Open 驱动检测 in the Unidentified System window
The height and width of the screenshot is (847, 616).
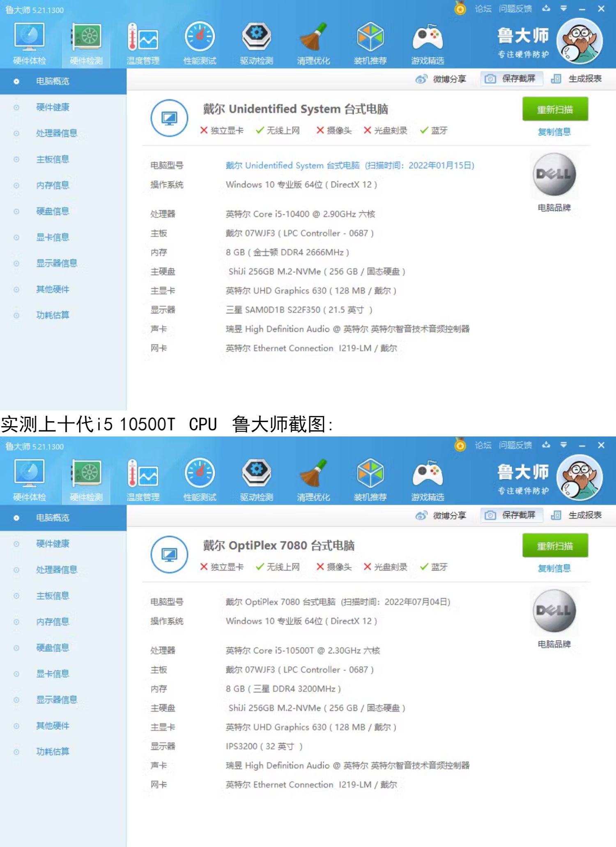(x=257, y=44)
